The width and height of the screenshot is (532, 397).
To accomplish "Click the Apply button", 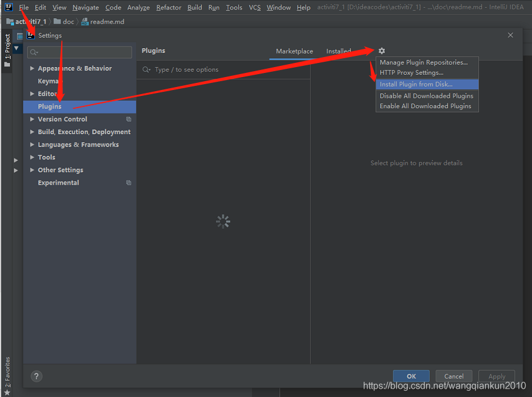I will [x=497, y=376].
